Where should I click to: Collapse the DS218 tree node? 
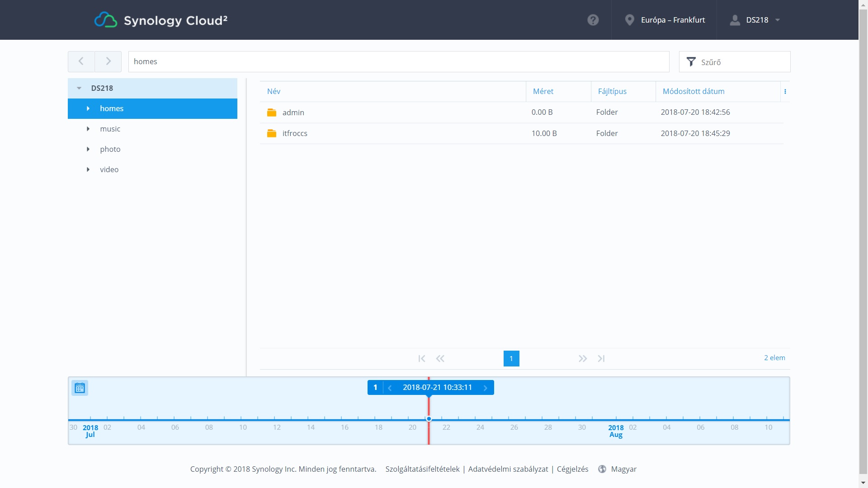pos(79,88)
